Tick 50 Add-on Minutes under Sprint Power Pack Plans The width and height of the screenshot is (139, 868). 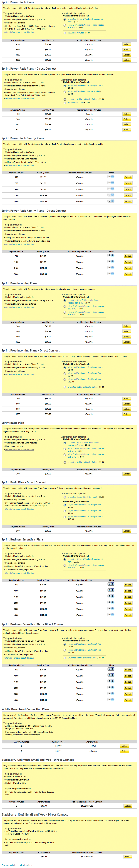point(65,33)
